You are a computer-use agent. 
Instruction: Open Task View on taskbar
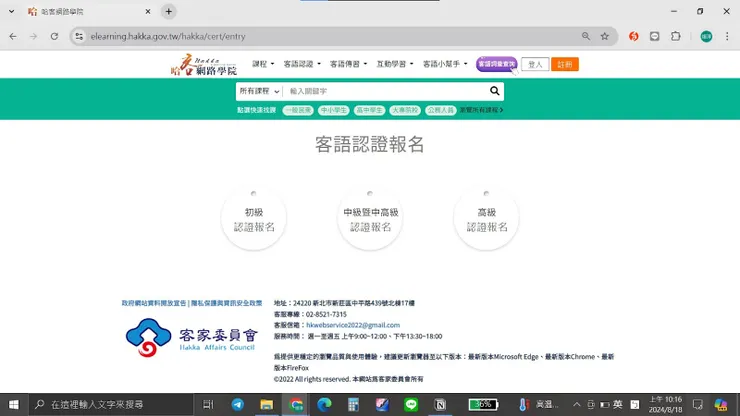tap(208, 405)
